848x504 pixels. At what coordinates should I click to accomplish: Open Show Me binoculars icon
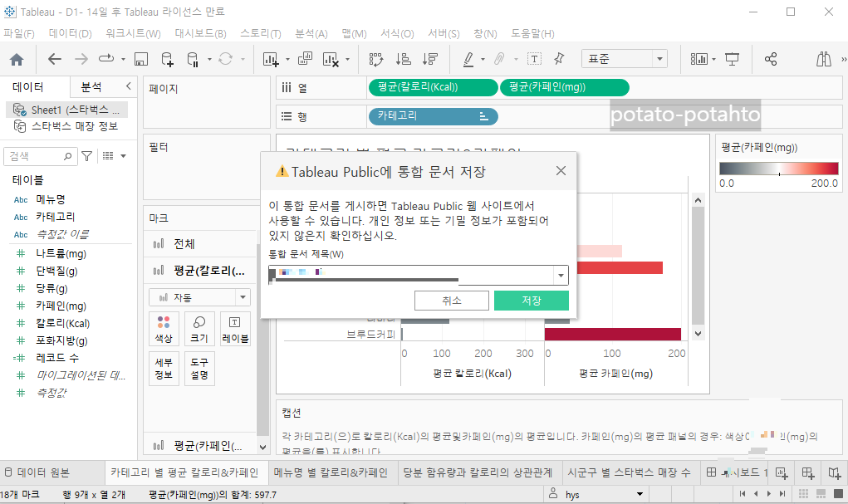click(824, 59)
